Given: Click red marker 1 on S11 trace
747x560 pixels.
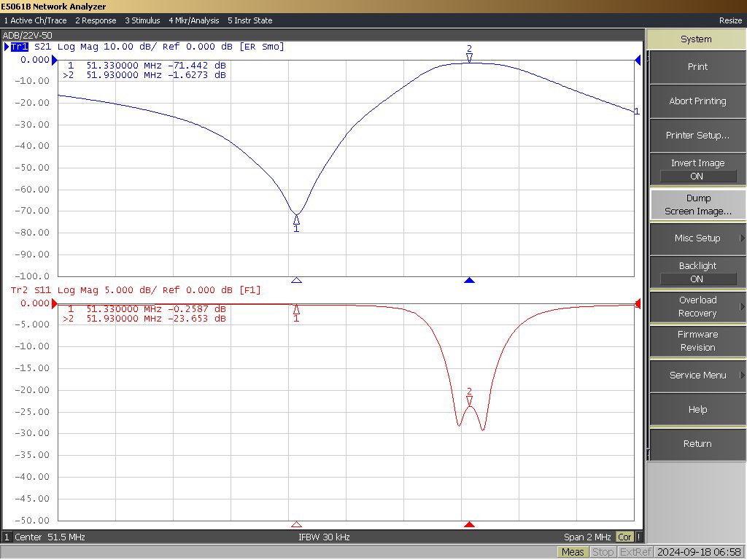Looking at the screenshot, I should pyautogui.click(x=296, y=313).
